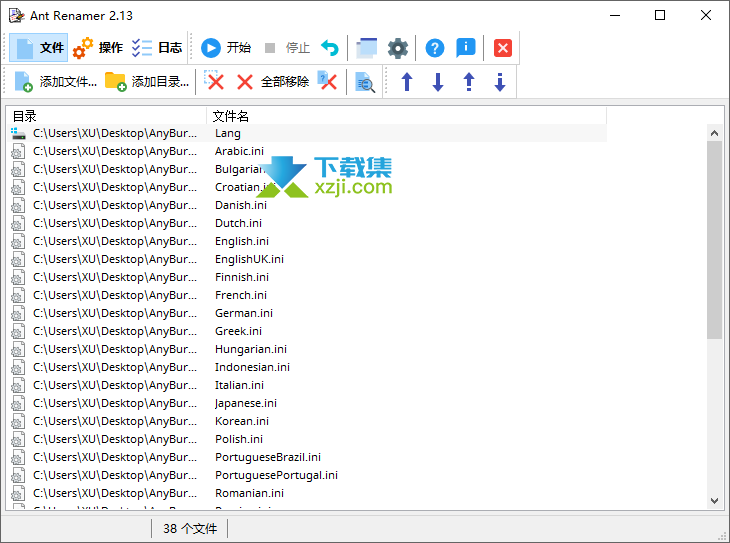Move file to top arrow
730x543 pixels.
469,82
